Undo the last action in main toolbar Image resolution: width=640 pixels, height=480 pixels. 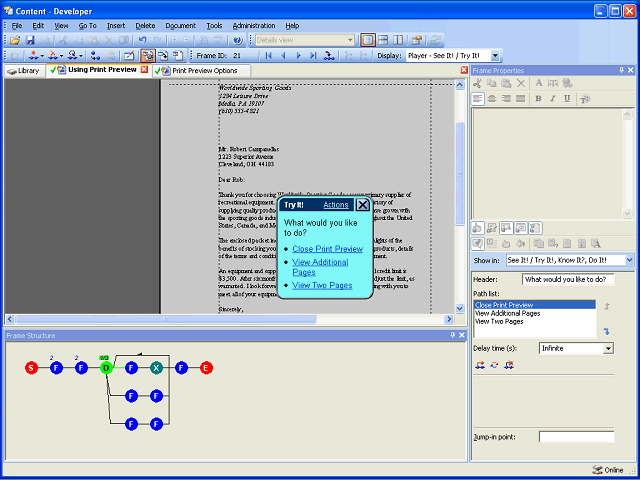pyautogui.click(x=142, y=40)
